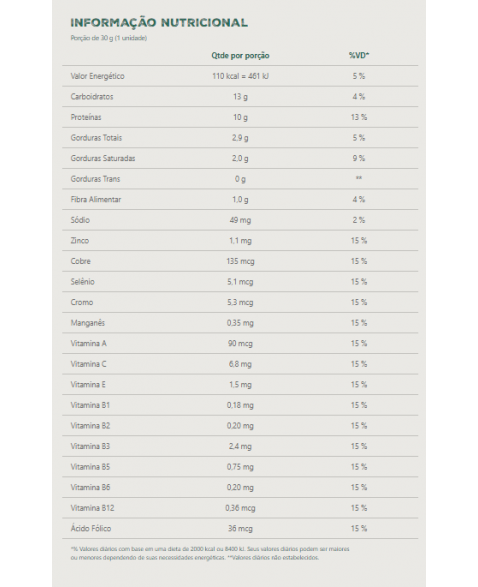The width and height of the screenshot is (478, 587).
Task: Select the Valor Energético row label
Action: (x=97, y=76)
